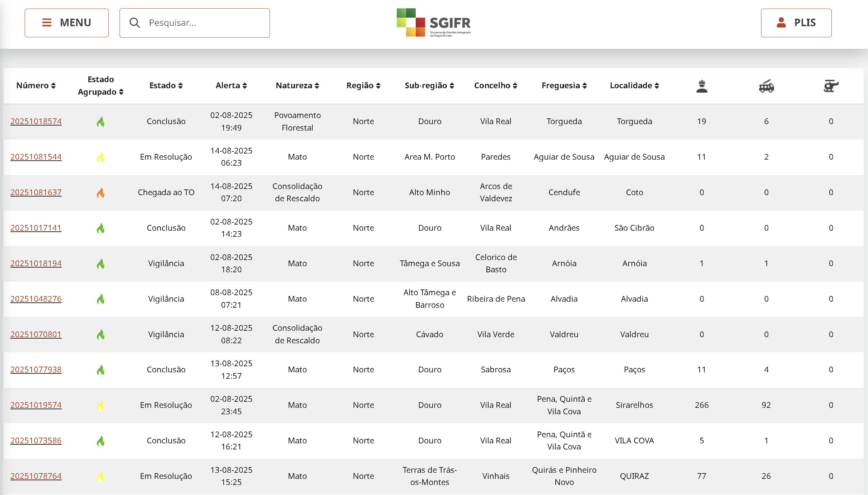Click the helicopter aerial means column icon
868x495 pixels.
[831, 86]
